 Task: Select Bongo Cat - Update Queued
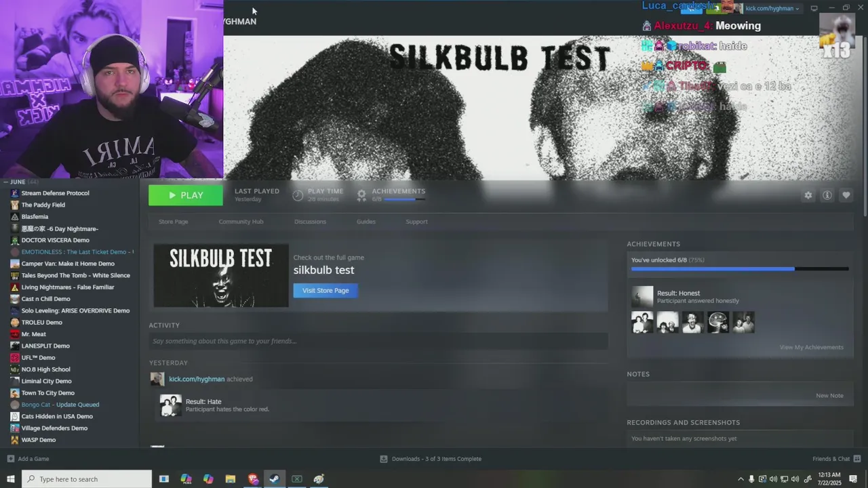pyautogui.click(x=60, y=405)
